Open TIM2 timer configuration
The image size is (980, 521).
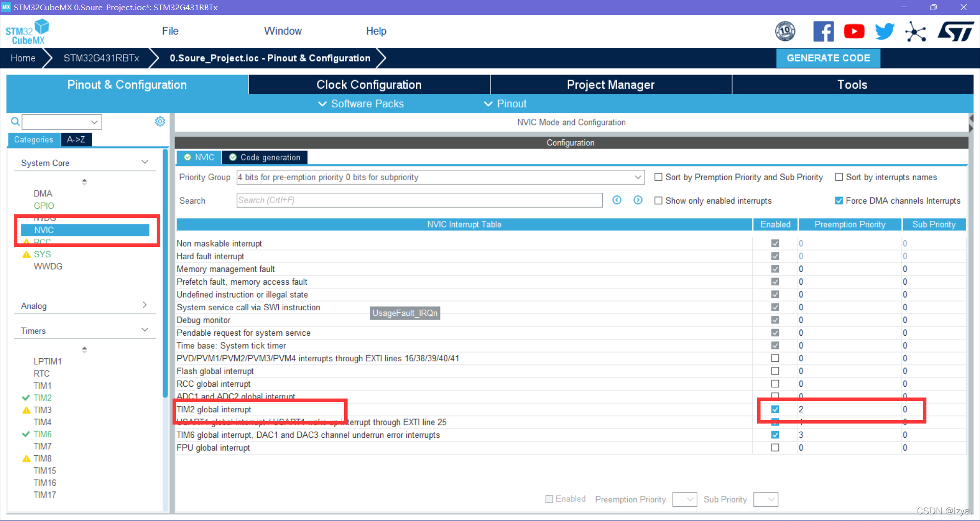pyautogui.click(x=42, y=398)
